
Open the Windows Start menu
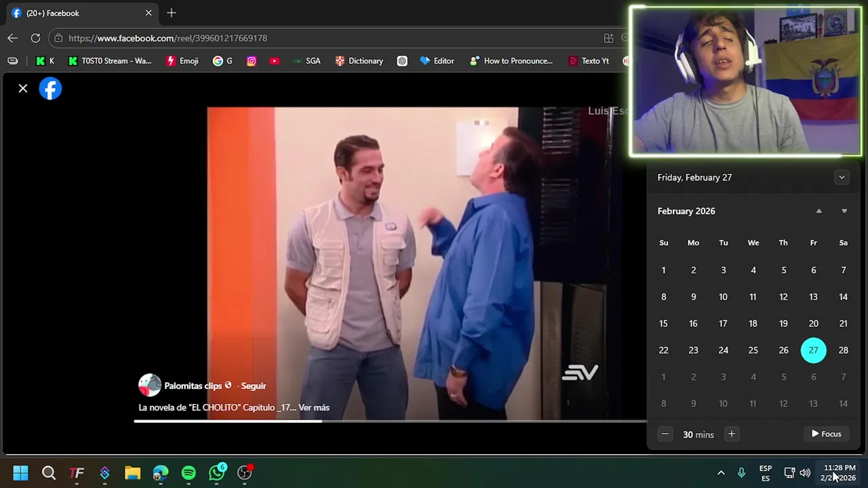point(20,473)
